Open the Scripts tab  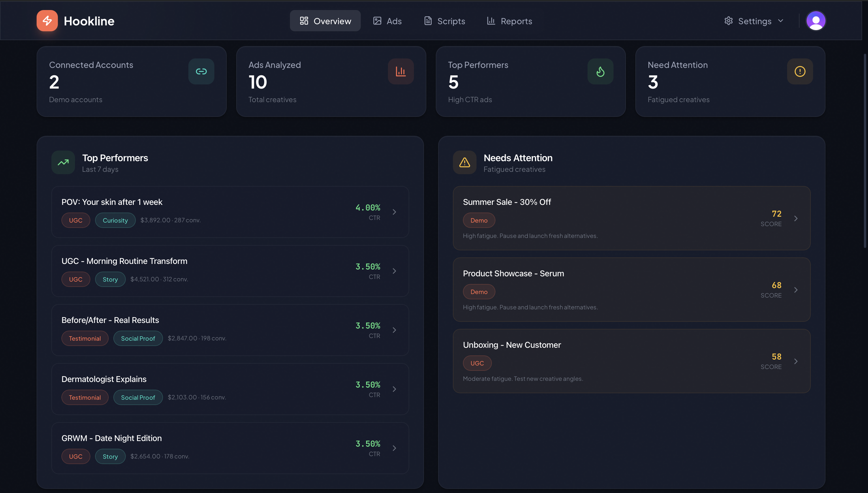pyautogui.click(x=445, y=21)
